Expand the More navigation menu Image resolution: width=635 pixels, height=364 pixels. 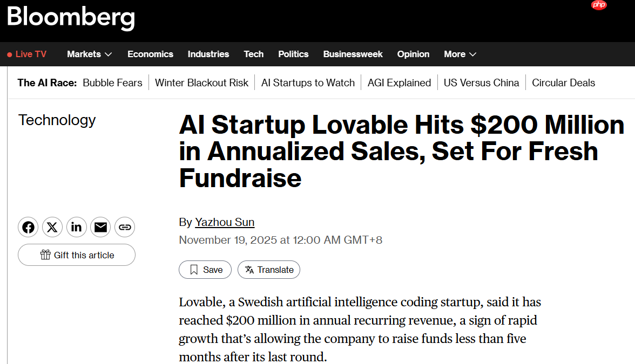coord(460,54)
